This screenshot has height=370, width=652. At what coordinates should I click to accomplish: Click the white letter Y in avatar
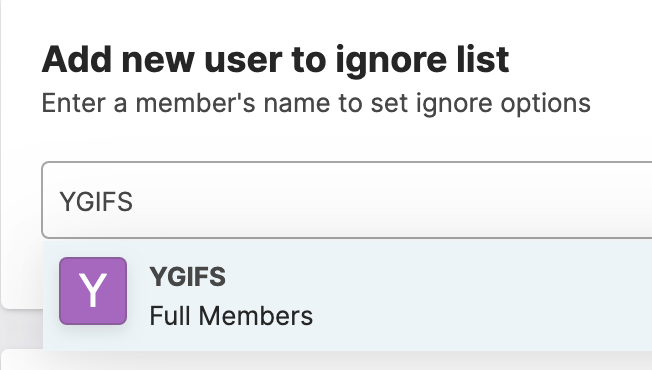pyautogui.click(x=93, y=291)
